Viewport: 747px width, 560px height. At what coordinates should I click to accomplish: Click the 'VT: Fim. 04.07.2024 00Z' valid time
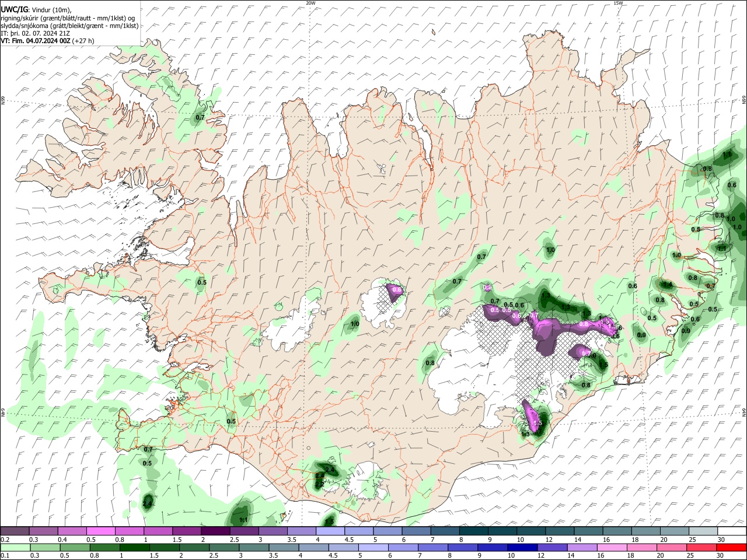tap(36, 41)
